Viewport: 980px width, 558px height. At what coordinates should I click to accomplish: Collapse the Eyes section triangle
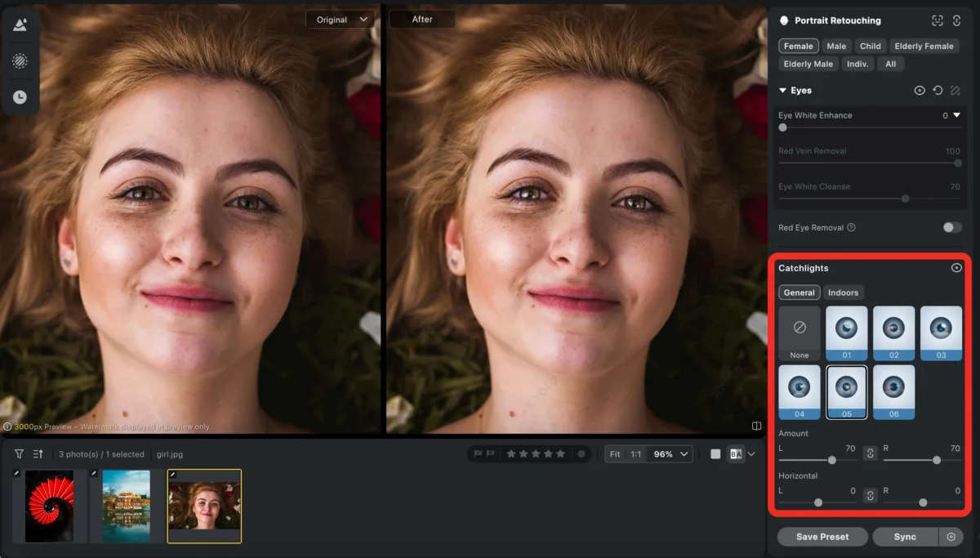[x=782, y=91]
